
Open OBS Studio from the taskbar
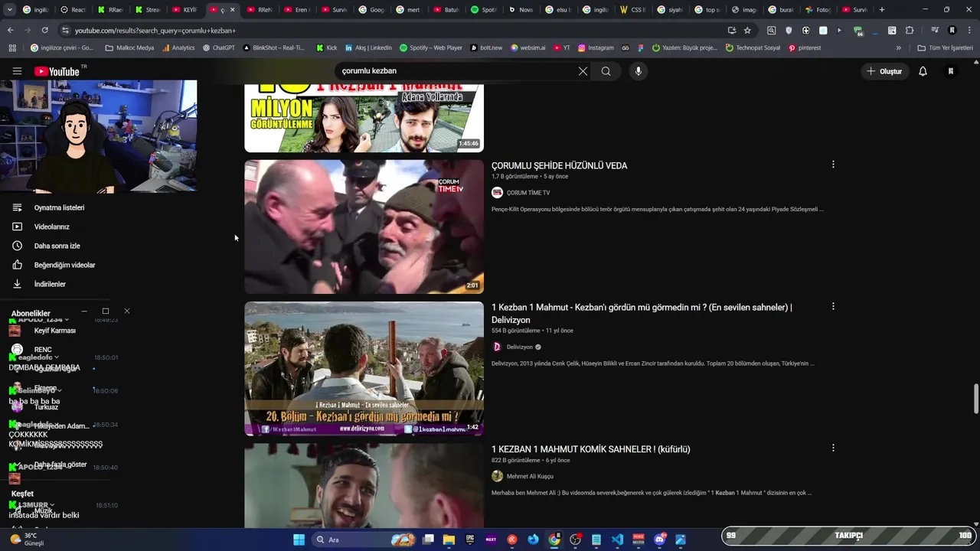pos(575,540)
